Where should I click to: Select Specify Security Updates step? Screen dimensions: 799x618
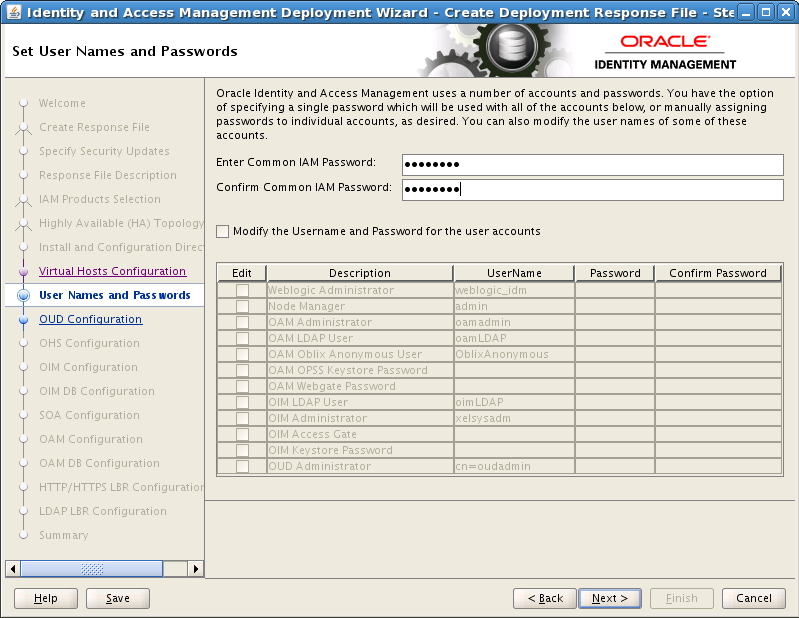point(104,151)
